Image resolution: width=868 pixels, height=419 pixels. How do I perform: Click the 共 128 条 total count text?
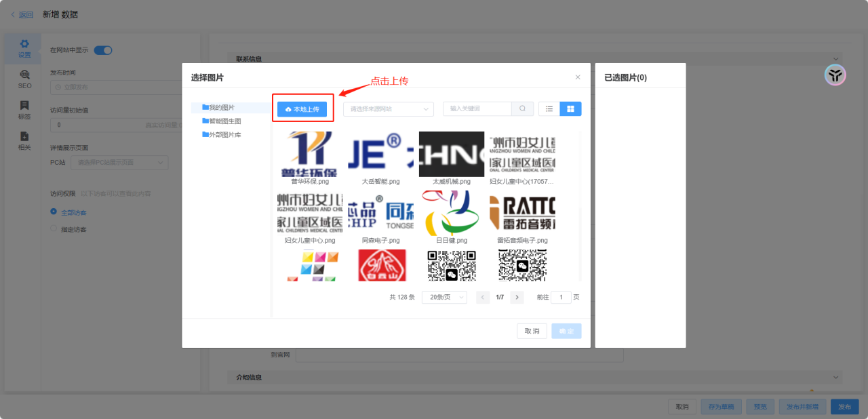[402, 297]
